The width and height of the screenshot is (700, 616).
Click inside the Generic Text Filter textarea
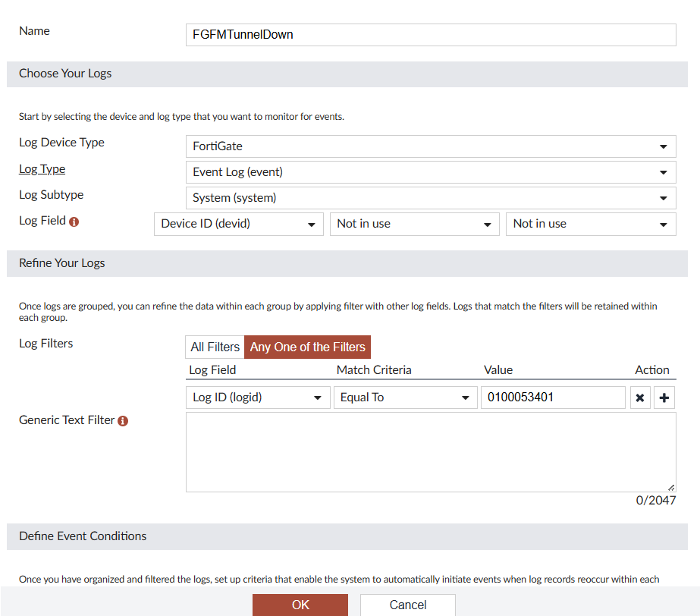pyautogui.click(x=431, y=452)
